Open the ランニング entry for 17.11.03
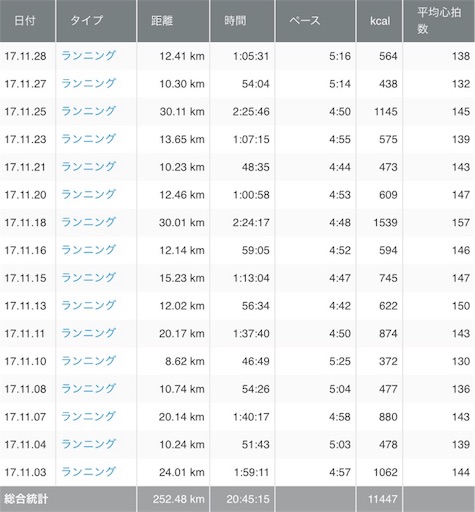This screenshot has height=512, width=475. pos(88,472)
